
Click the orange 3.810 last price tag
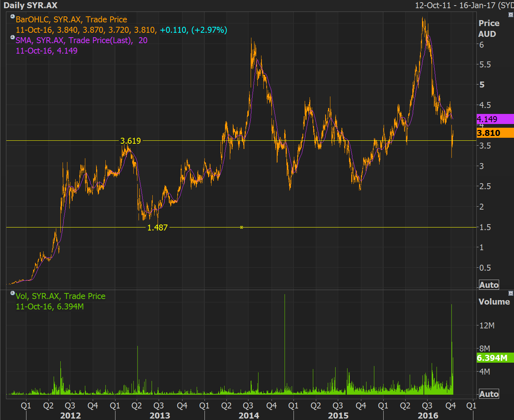coord(495,133)
